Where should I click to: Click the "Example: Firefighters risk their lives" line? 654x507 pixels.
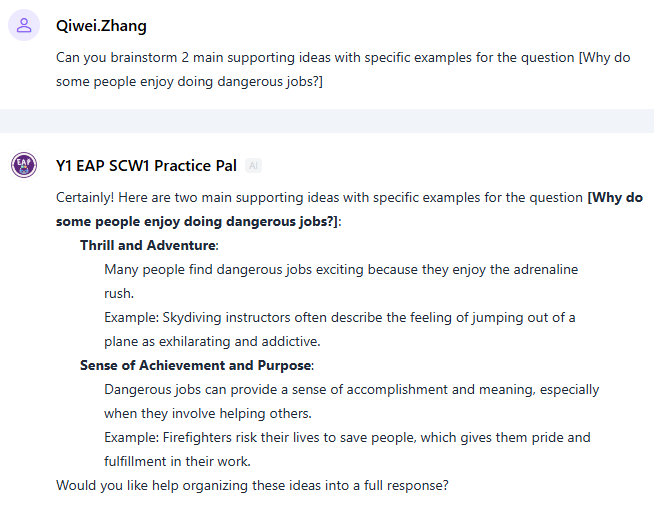point(347,437)
